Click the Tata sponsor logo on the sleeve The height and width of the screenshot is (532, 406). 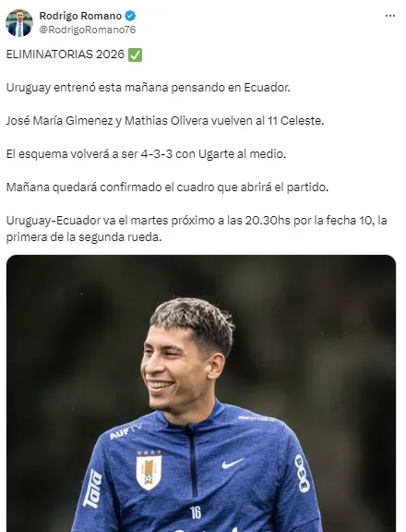[x=93, y=489]
